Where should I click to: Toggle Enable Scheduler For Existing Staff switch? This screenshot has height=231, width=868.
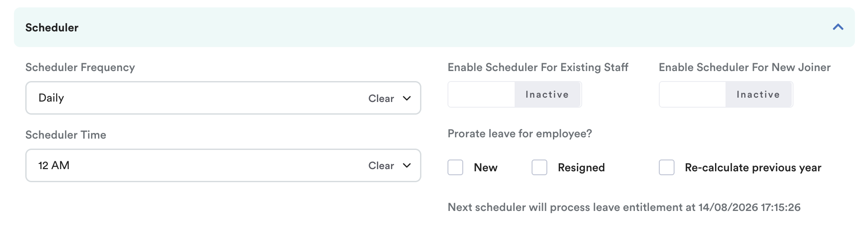[515, 94]
